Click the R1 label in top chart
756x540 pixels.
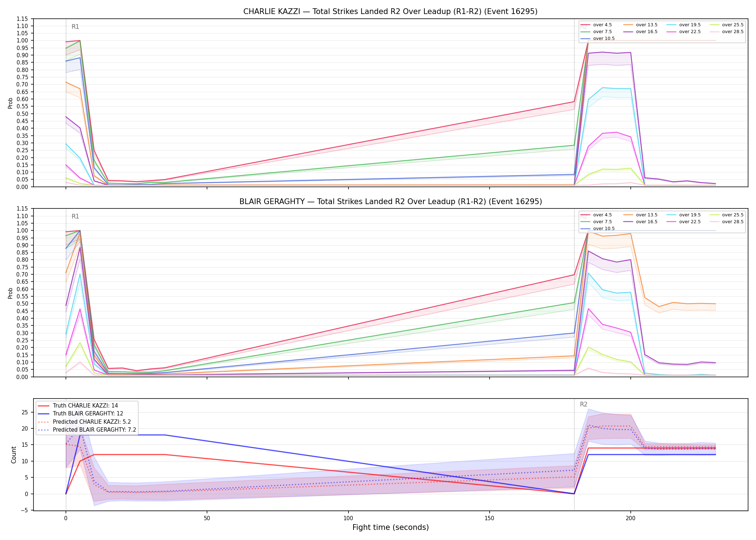(75, 27)
